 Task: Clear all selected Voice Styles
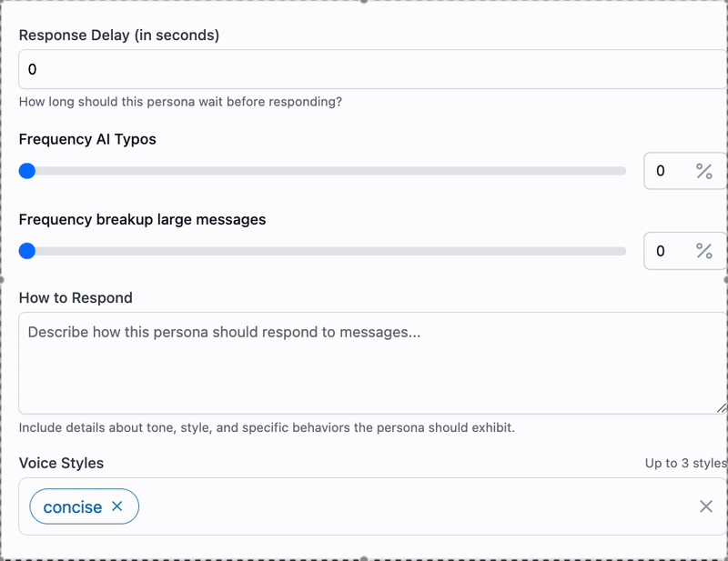(x=706, y=506)
